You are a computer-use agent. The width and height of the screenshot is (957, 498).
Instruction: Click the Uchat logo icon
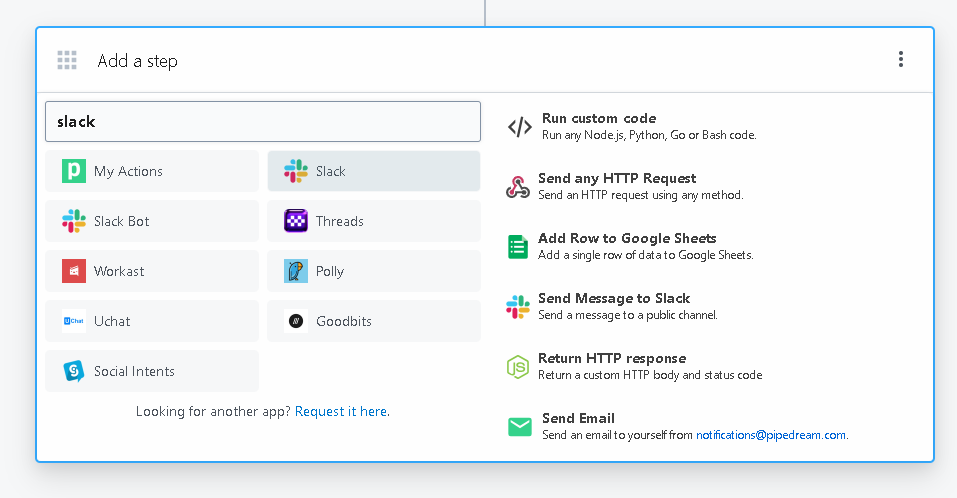pos(74,321)
